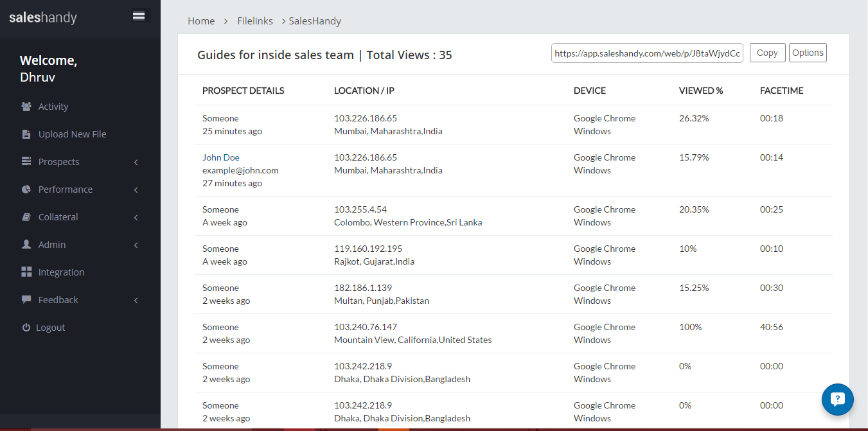Click the Performance pie chart icon
Screen dimensions: 868x431
(x=26, y=189)
